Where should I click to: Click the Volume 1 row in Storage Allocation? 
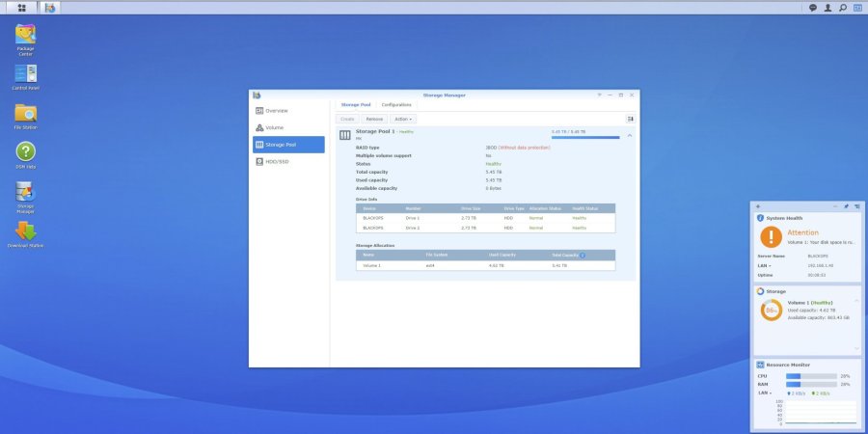click(485, 266)
